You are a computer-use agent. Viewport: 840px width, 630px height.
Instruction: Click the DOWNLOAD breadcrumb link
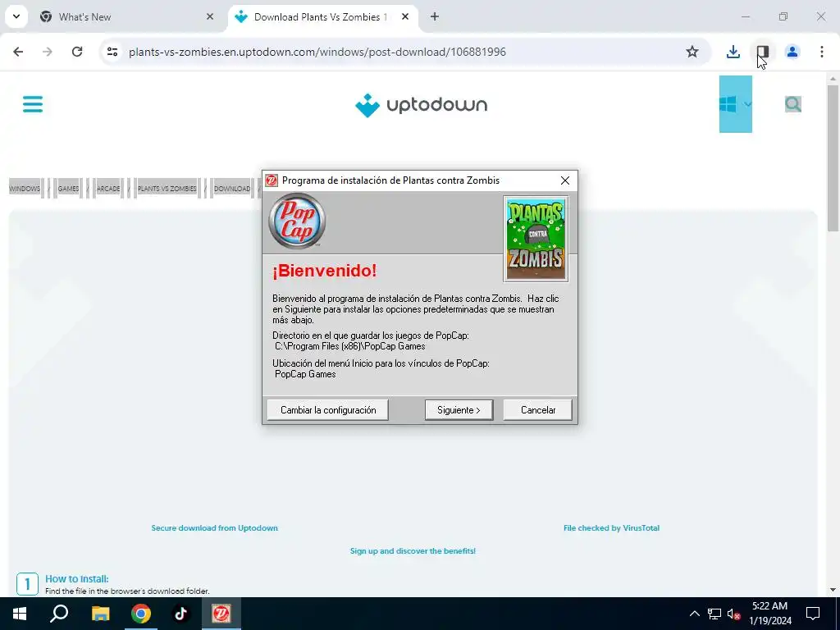[x=232, y=189]
